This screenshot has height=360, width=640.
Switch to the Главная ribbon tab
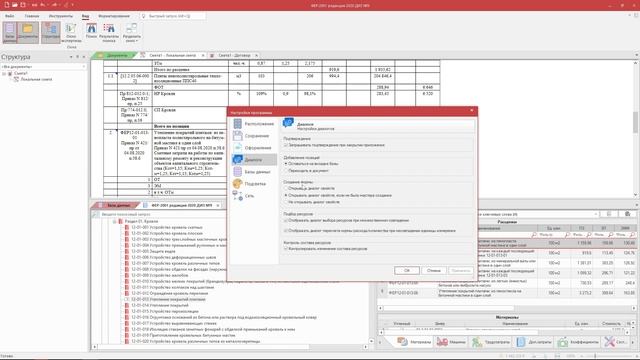coord(32,16)
